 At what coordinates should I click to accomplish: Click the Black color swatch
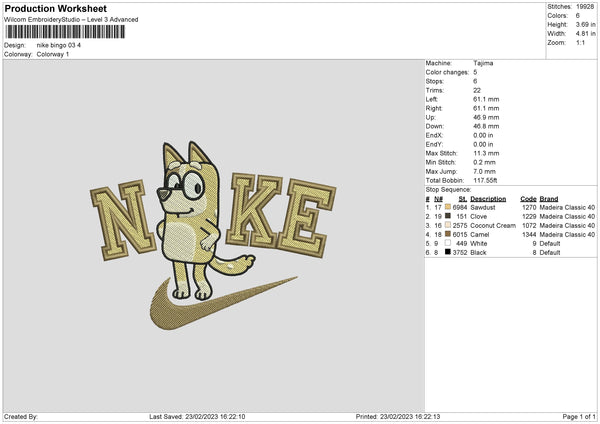coord(448,252)
